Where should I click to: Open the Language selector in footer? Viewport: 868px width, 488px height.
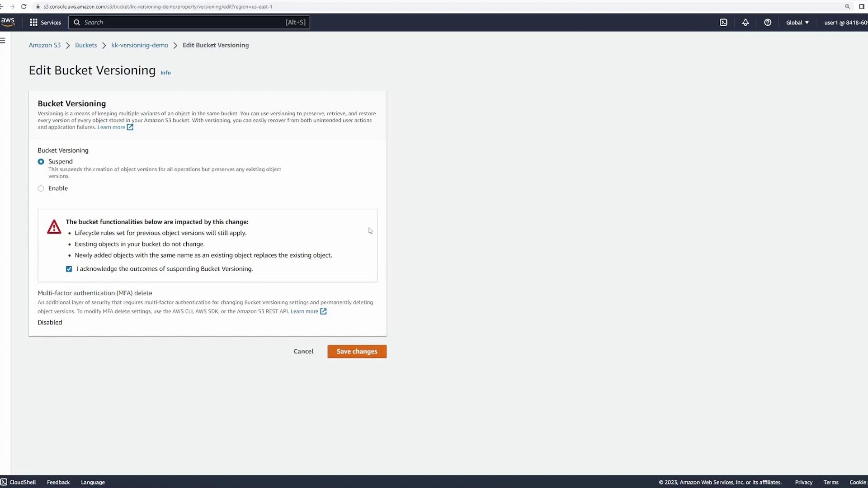click(x=93, y=482)
